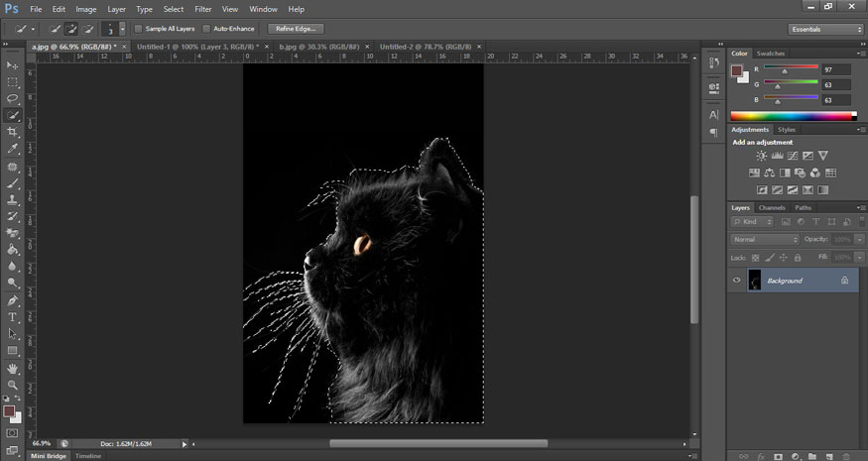Open the tool preset picker arrow
868x461 pixels.
tap(33, 29)
